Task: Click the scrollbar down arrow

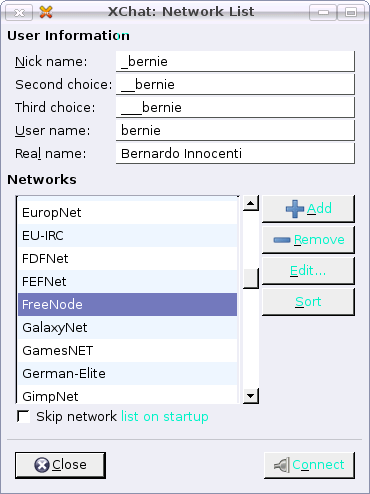Action: pyautogui.click(x=251, y=396)
